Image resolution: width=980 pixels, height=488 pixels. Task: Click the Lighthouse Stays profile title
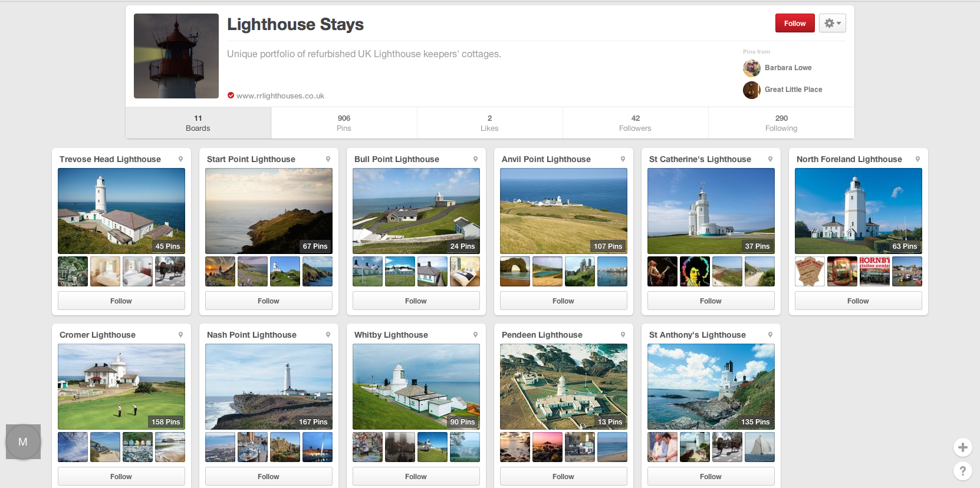click(295, 24)
